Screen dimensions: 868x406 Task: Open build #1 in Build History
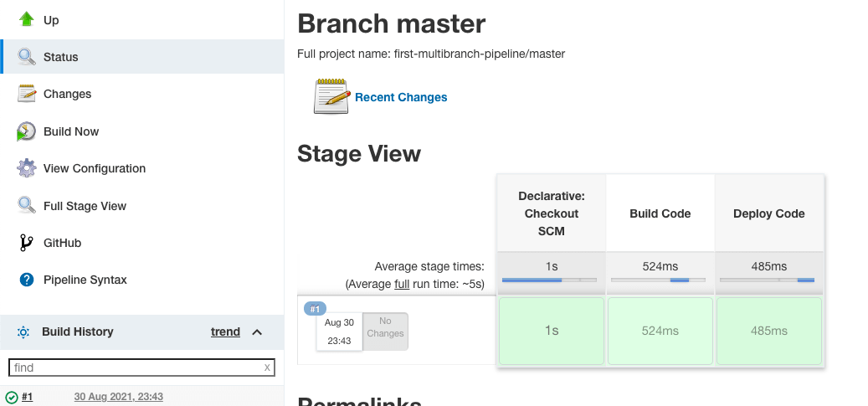click(27, 397)
